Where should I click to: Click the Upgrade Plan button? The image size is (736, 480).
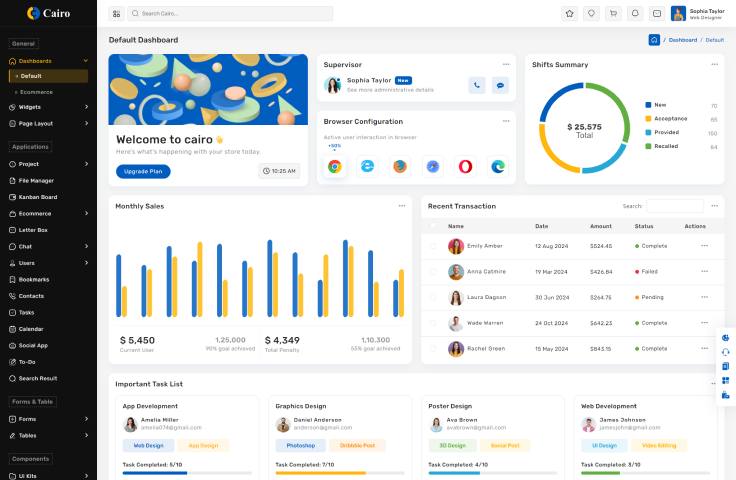[x=143, y=171]
